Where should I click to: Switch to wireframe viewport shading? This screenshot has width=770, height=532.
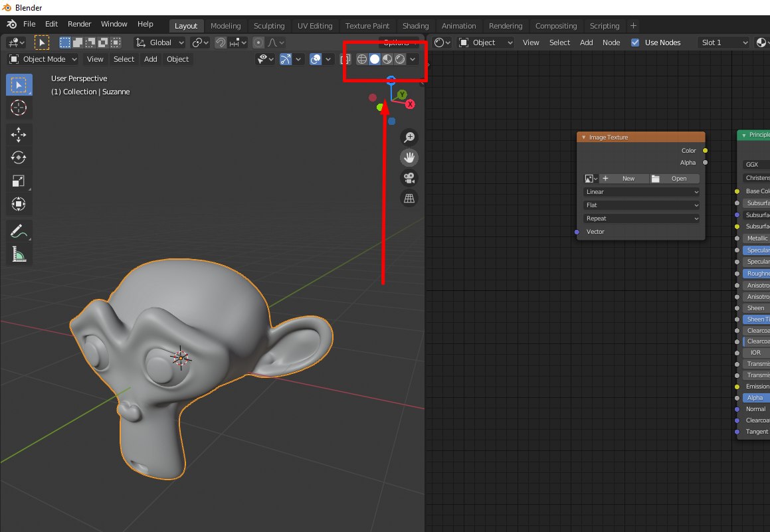(362, 59)
